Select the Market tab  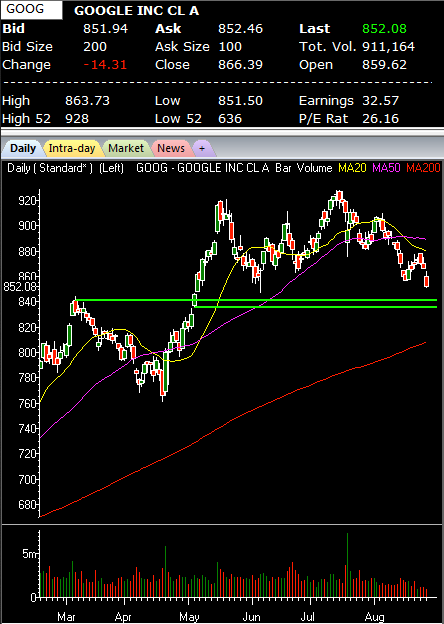126,148
